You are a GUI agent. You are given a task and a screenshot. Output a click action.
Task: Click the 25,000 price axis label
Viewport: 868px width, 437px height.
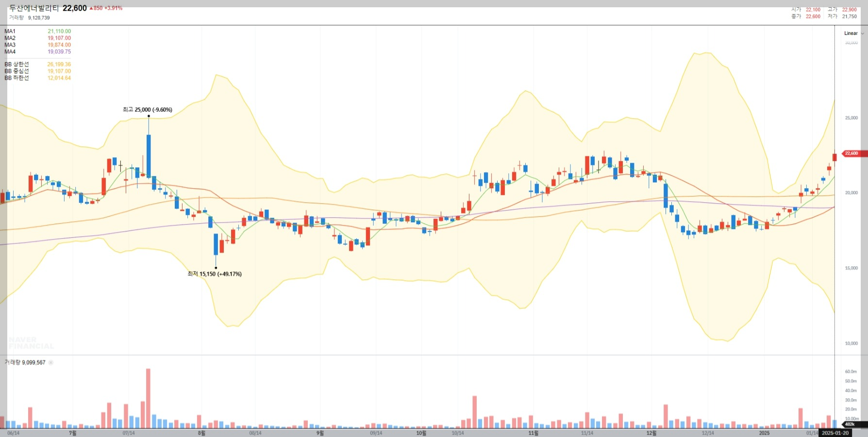coord(851,118)
